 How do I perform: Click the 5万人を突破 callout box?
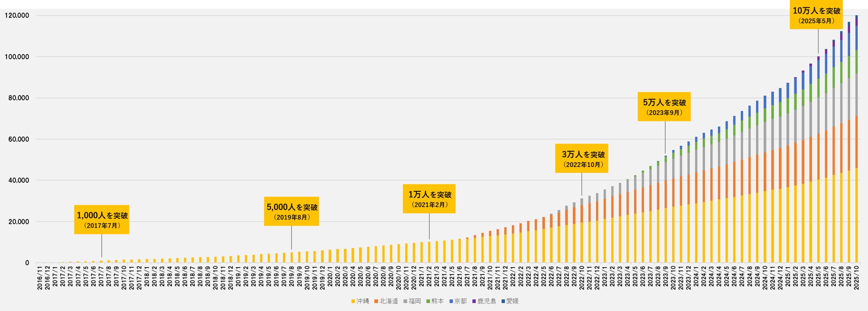(664, 106)
